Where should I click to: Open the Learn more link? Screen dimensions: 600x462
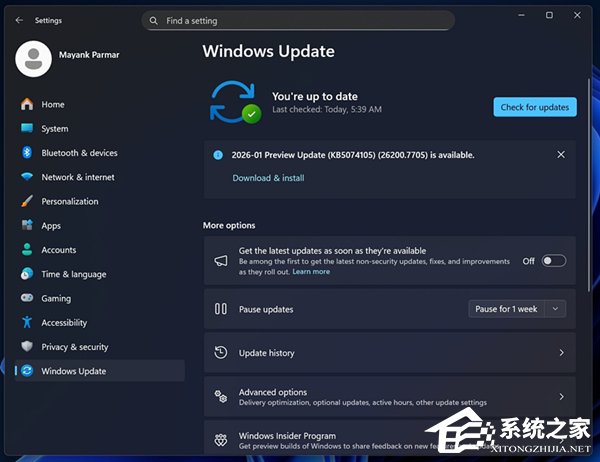(311, 271)
